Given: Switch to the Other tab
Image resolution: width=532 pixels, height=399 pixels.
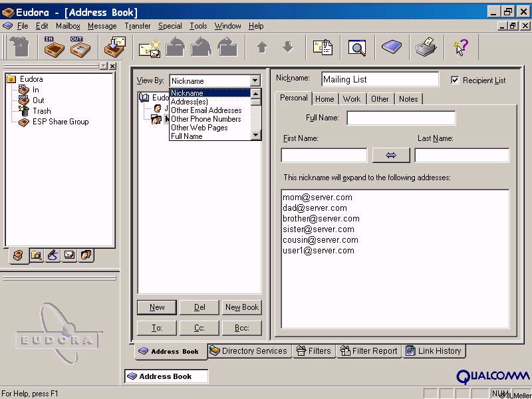Looking at the screenshot, I should click(380, 99).
